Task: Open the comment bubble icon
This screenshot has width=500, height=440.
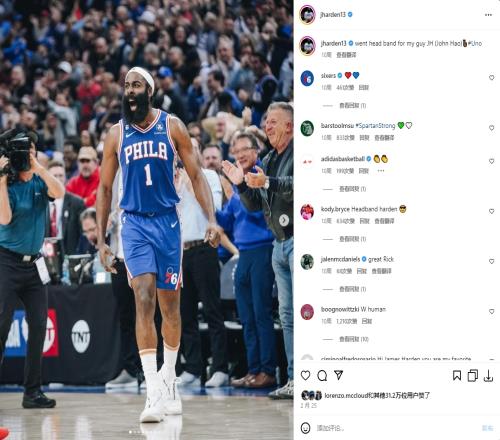Action: tap(322, 376)
